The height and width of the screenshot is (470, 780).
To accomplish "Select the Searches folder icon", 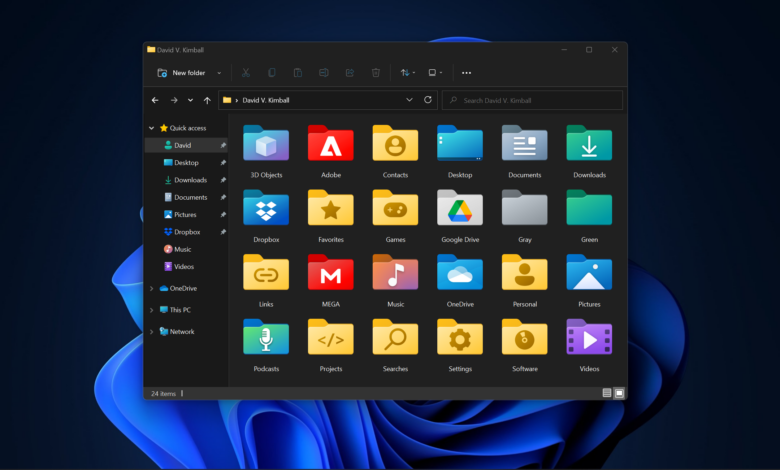I will (395, 337).
